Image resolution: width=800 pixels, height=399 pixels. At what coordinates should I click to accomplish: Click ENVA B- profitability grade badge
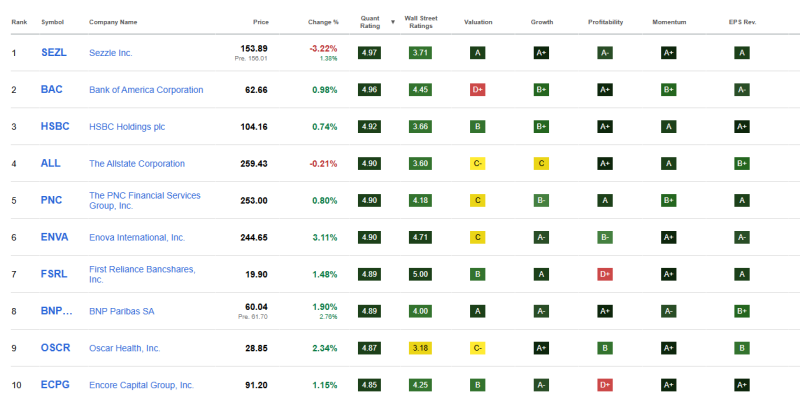coord(605,237)
